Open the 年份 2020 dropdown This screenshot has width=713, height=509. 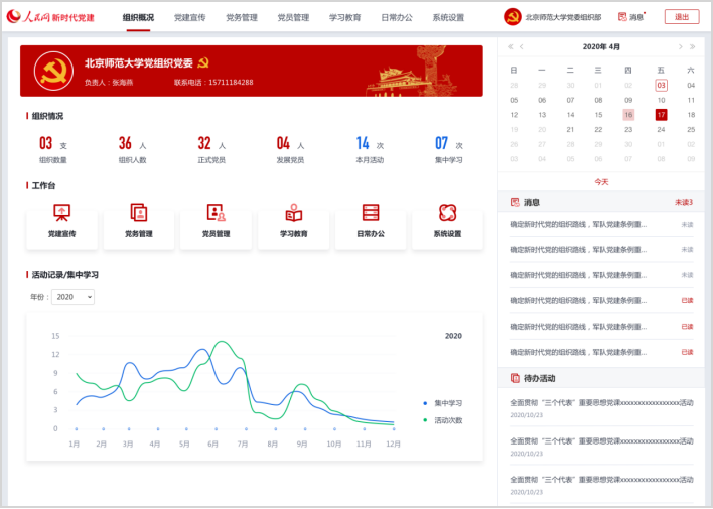[x=73, y=297]
